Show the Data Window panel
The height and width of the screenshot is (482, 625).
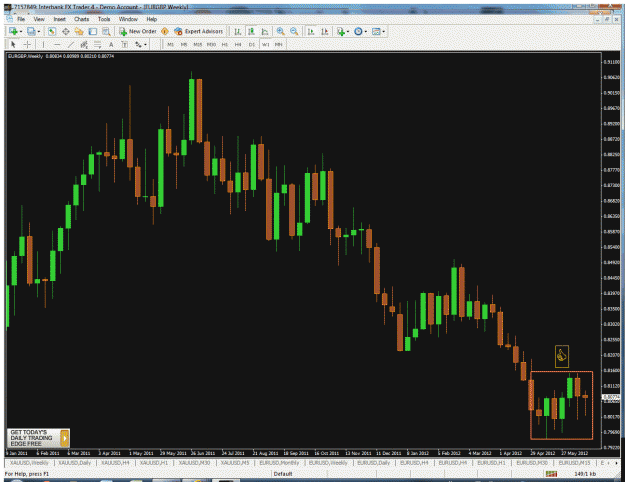point(65,31)
